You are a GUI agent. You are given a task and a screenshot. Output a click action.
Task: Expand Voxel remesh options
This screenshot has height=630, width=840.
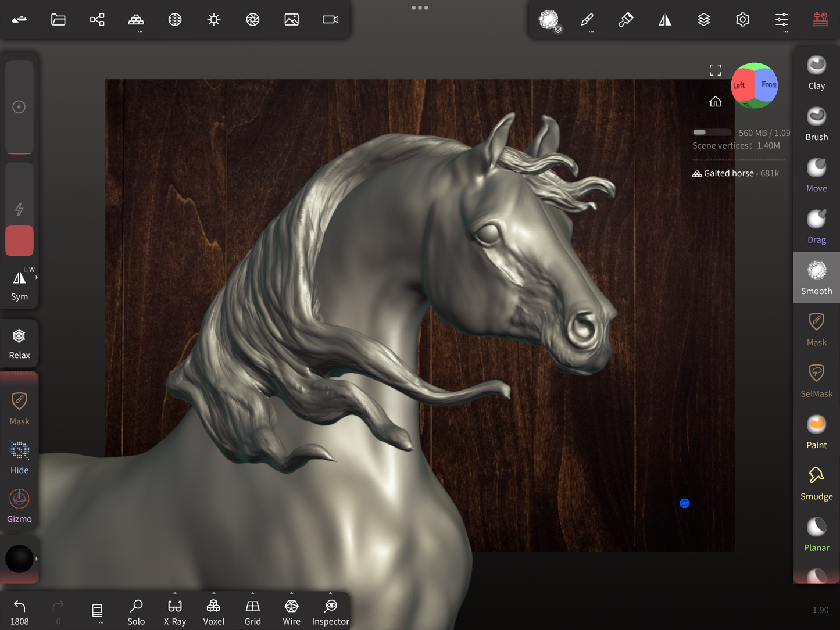point(213,594)
